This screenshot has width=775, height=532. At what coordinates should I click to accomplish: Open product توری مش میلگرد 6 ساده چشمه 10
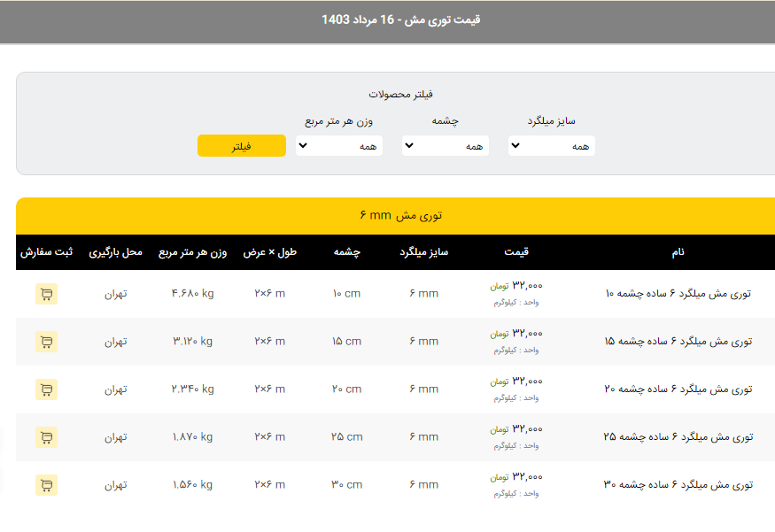tap(678, 294)
